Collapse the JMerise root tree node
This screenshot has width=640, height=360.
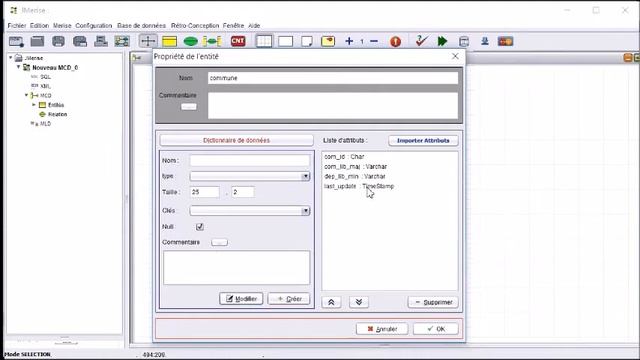(10, 58)
